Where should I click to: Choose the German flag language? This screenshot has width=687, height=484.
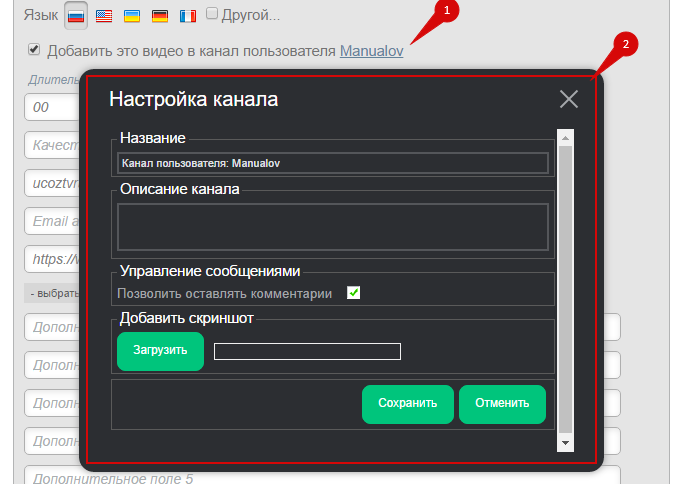[159, 16]
